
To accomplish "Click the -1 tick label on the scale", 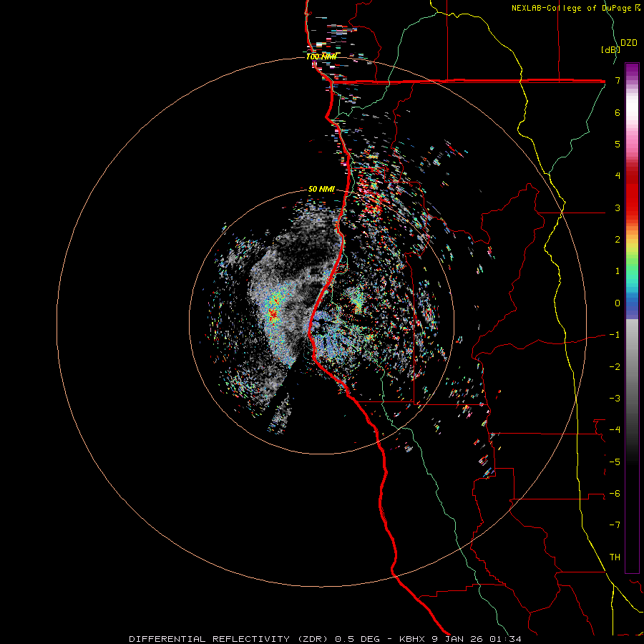I will click(x=615, y=335).
